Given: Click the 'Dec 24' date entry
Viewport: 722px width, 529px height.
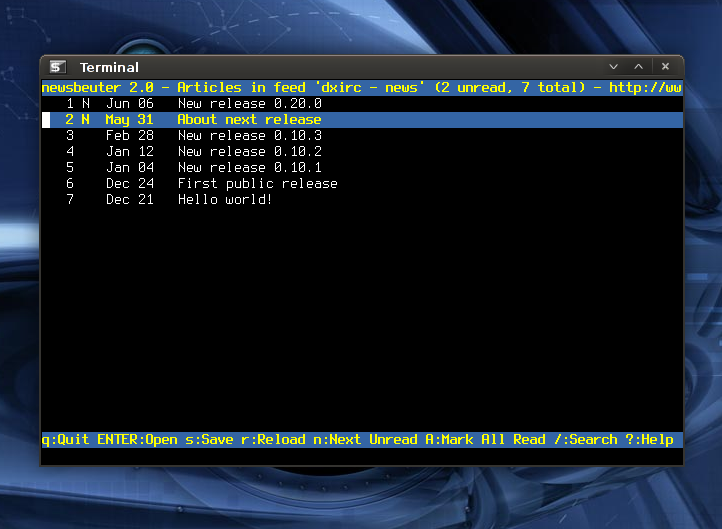Looking at the screenshot, I should click(x=130, y=184).
